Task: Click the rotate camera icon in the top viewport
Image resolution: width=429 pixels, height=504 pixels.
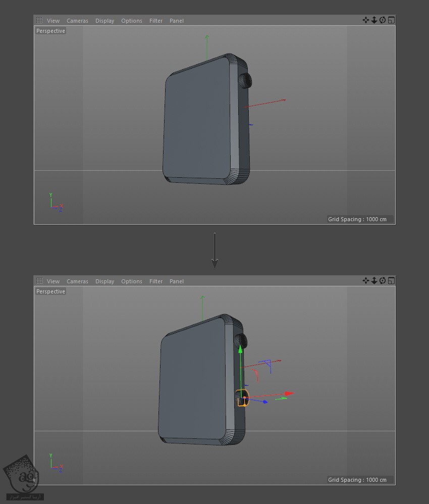Action: (383, 20)
